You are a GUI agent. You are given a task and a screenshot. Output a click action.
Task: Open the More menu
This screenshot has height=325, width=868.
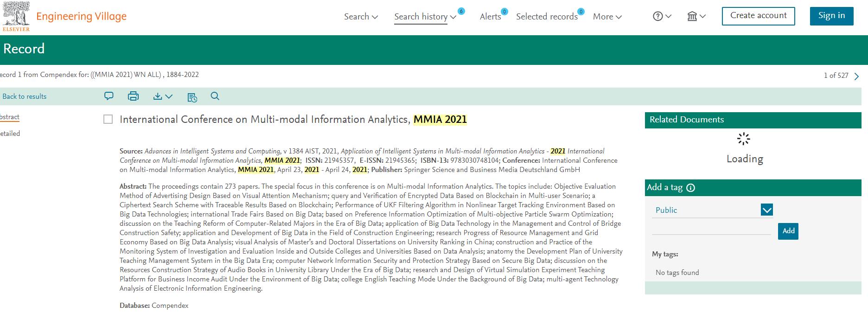(x=607, y=17)
